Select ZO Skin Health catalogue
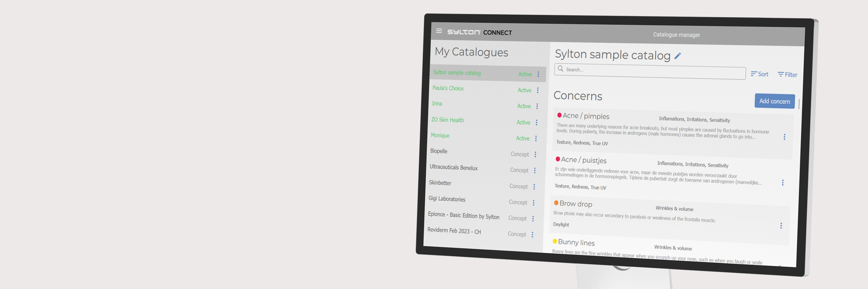The height and width of the screenshot is (289, 868). (x=447, y=120)
